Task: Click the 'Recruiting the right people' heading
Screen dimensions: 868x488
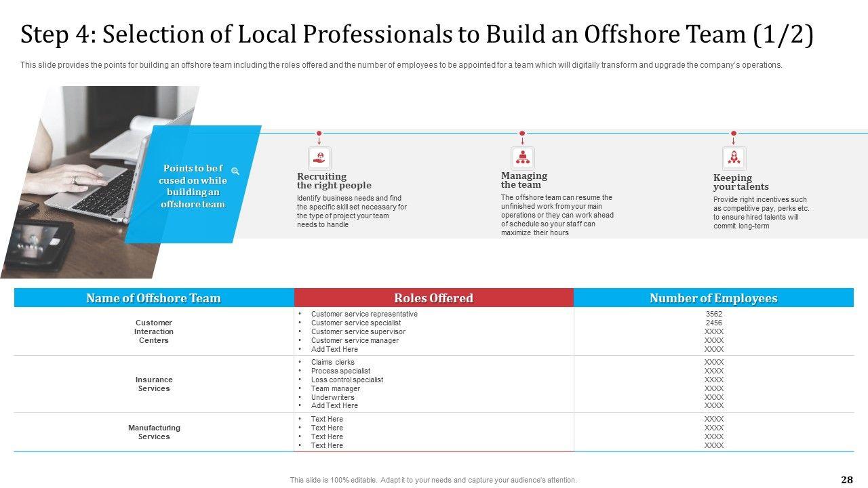Action: pos(334,181)
